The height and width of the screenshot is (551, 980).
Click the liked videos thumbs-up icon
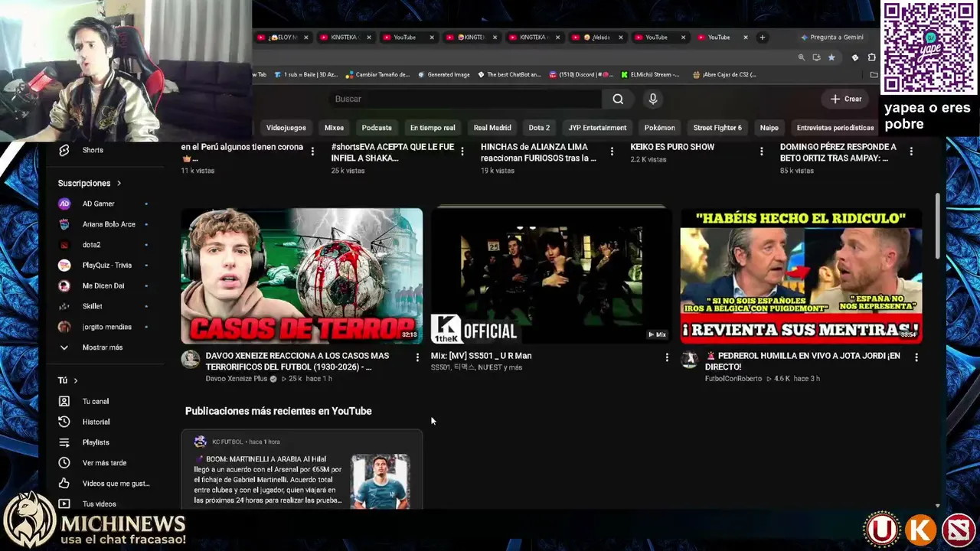64,484
